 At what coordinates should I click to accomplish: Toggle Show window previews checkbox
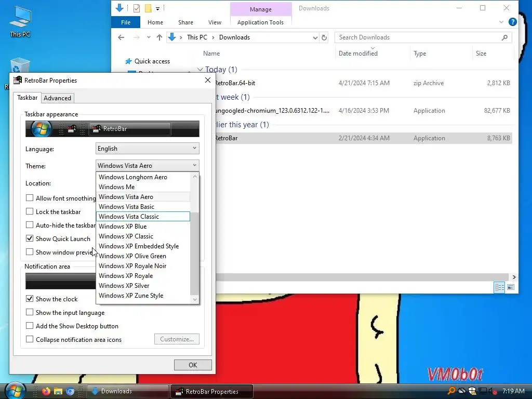(x=30, y=252)
